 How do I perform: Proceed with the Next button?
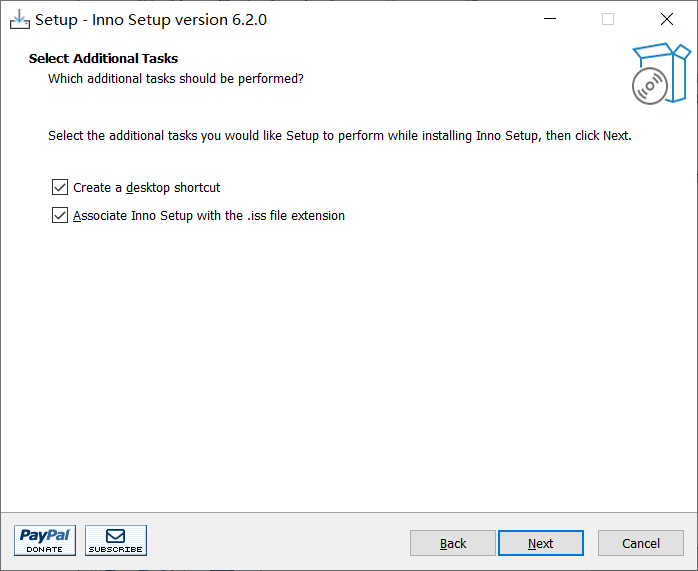pos(541,543)
